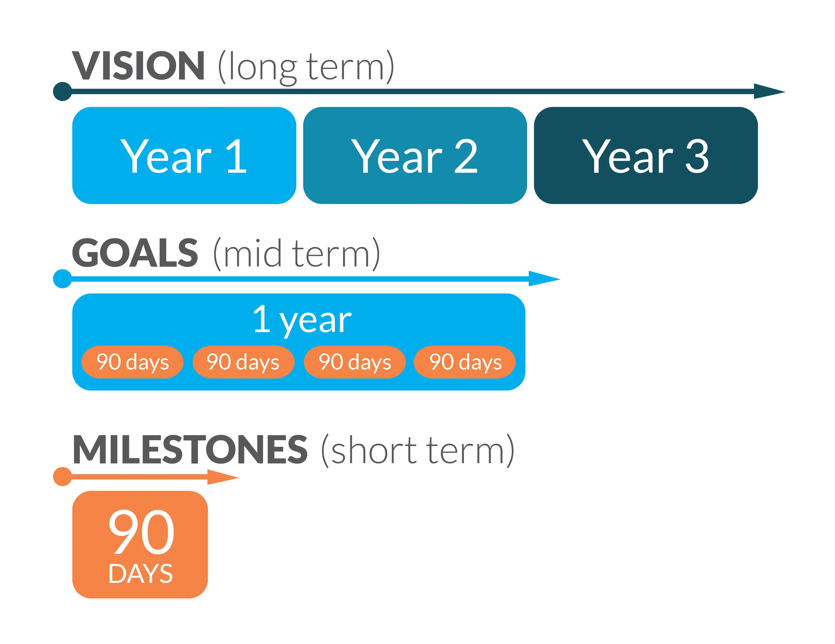Viewport: 835px width, 644px height.
Task: Select the second 90 days pill
Action: pyautogui.click(x=243, y=362)
